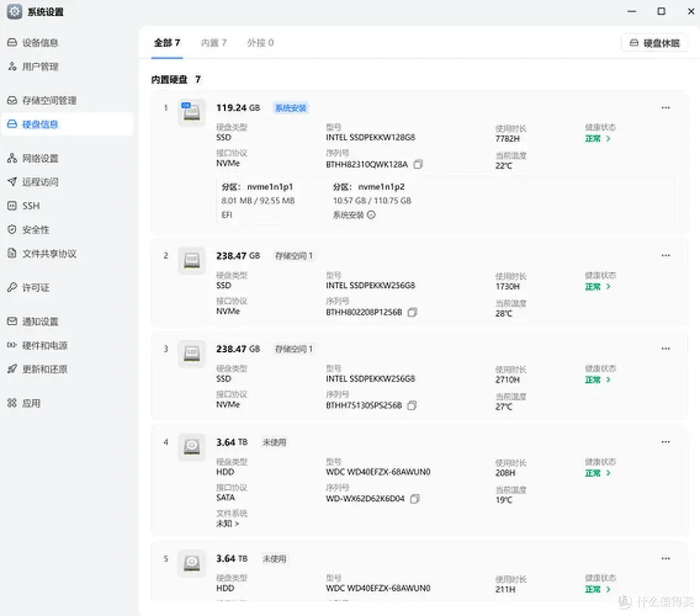Open 远程访问 settings
700x616 pixels.
click(x=40, y=182)
